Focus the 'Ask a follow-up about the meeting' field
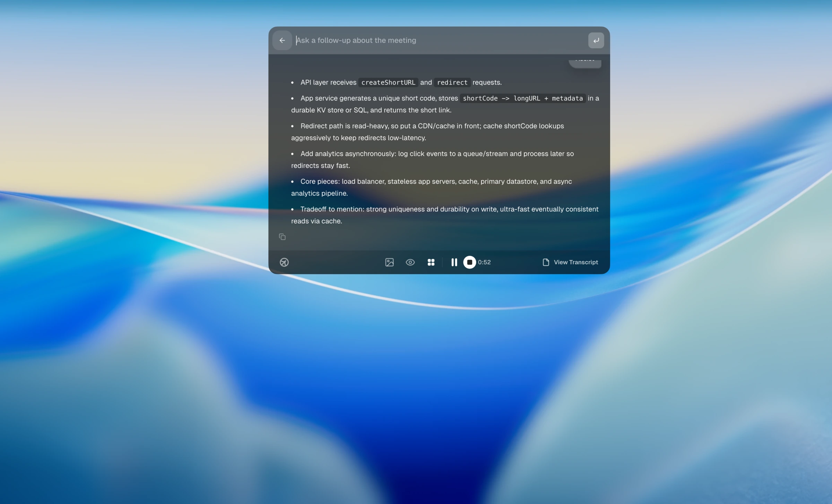This screenshot has width=832, height=504. pos(440,41)
